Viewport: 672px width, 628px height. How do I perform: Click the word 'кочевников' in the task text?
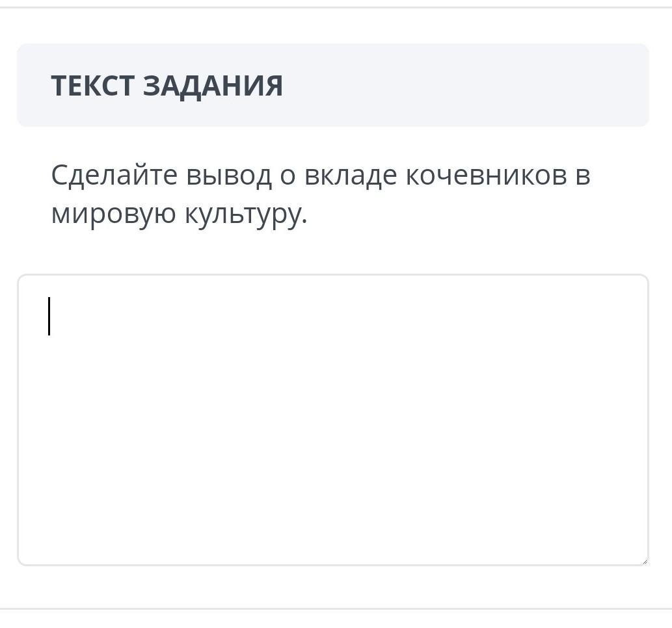tap(487, 176)
